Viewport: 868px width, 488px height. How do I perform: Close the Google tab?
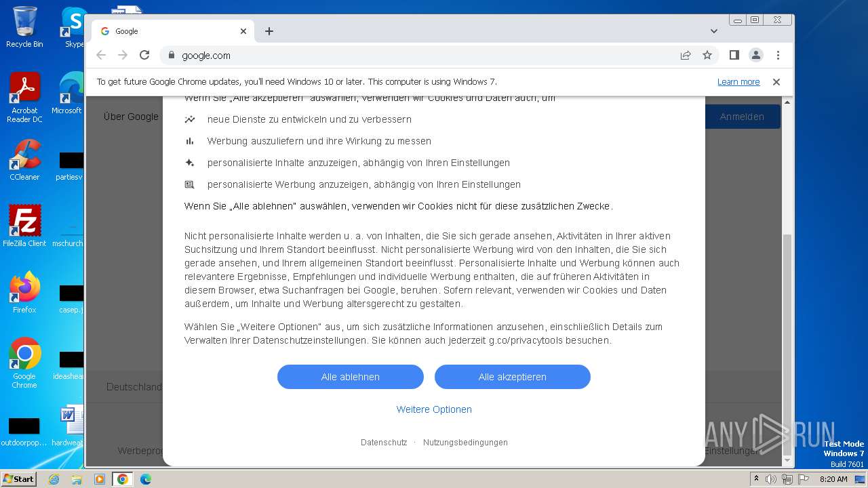coord(243,31)
